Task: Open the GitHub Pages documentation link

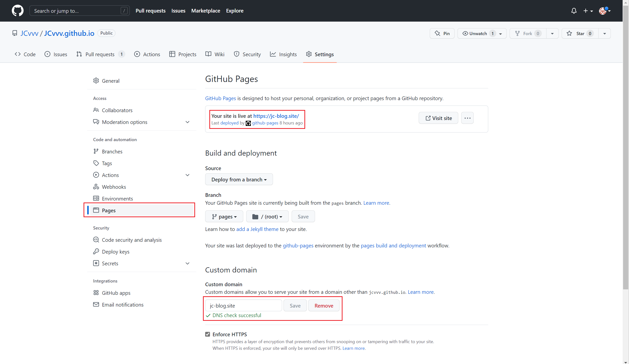Action: (220, 98)
